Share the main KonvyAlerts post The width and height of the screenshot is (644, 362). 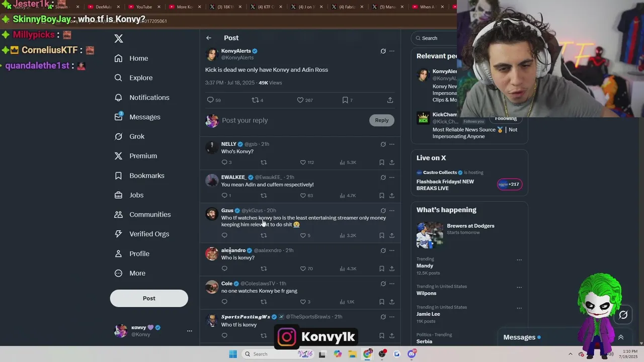point(390,100)
